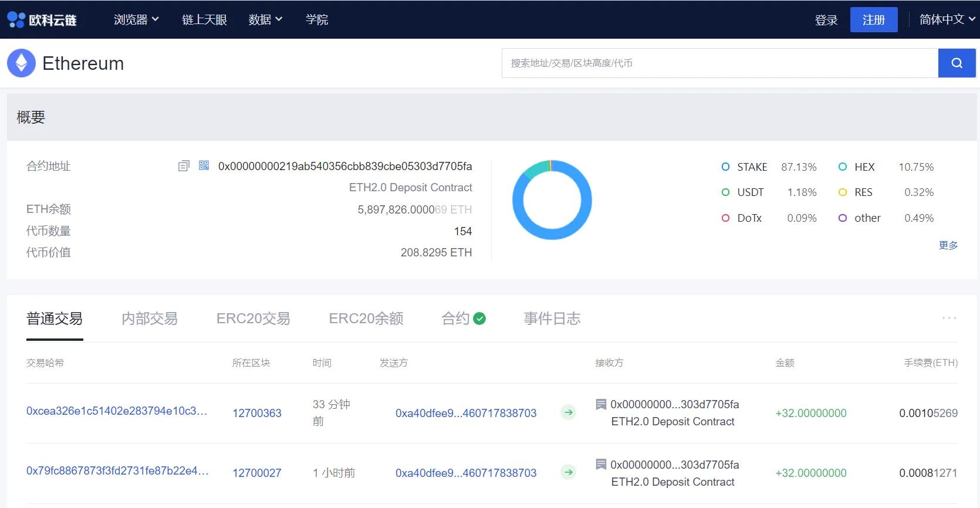
Task: Open the three-dots more menu beside the tabs
Action: click(949, 318)
